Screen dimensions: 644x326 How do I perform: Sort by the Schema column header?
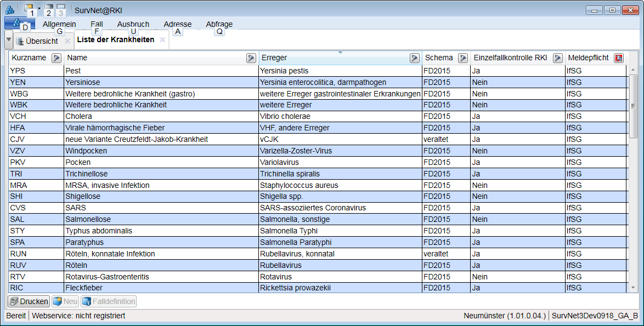tap(439, 58)
